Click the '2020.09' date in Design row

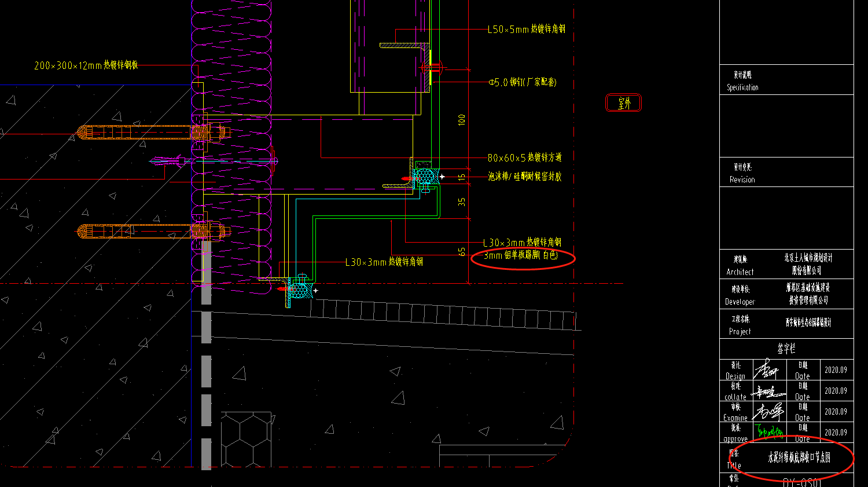pos(836,370)
